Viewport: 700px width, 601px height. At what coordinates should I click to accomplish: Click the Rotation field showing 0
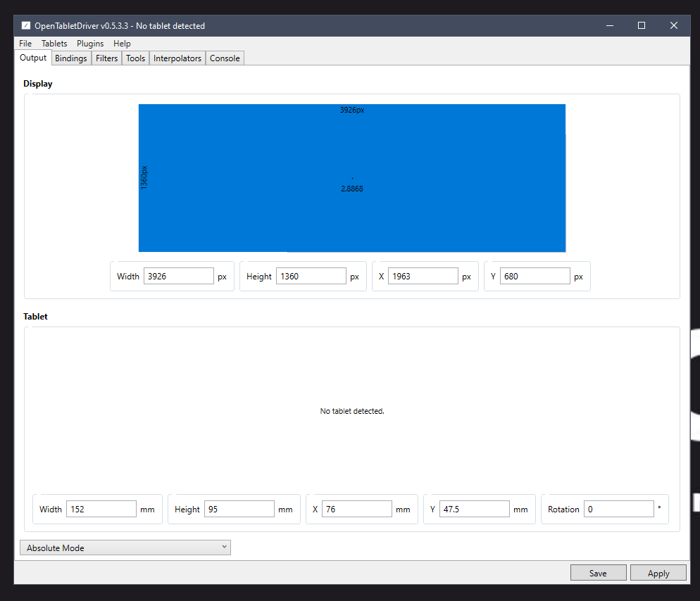click(x=619, y=509)
